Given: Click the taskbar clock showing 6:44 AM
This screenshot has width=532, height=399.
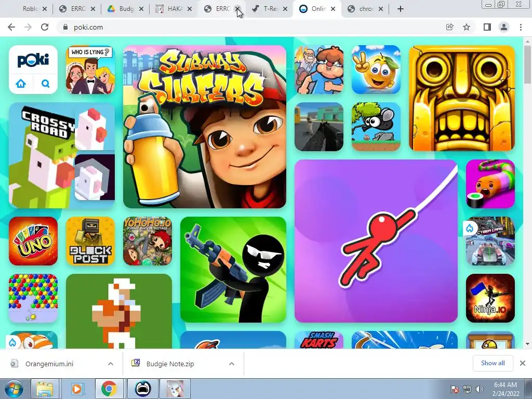Looking at the screenshot, I should click(506, 389).
